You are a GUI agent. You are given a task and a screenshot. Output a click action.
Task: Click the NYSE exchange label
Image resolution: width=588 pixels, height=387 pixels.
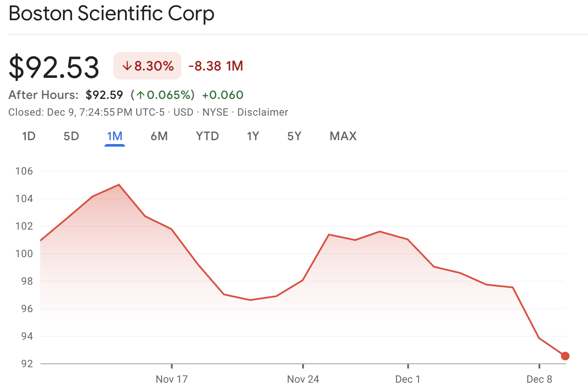(x=215, y=112)
